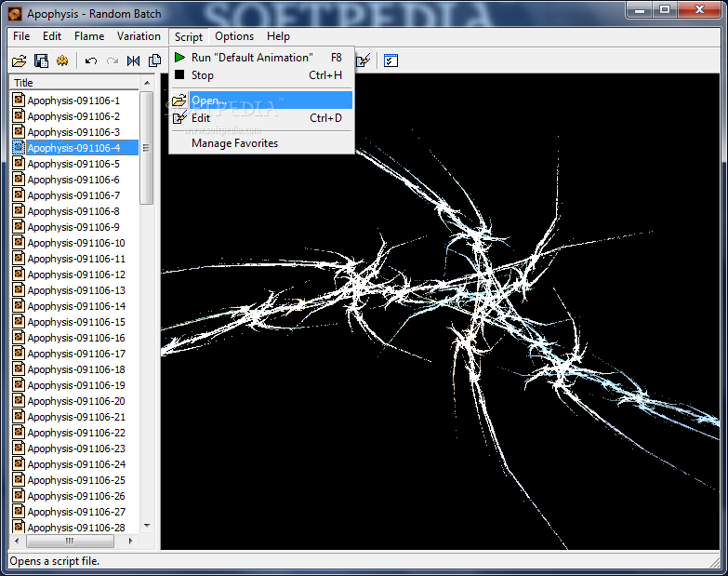Click the mirror/reset location toolbar icon
This screenshot has width=728, height=576.
point(133,60)
